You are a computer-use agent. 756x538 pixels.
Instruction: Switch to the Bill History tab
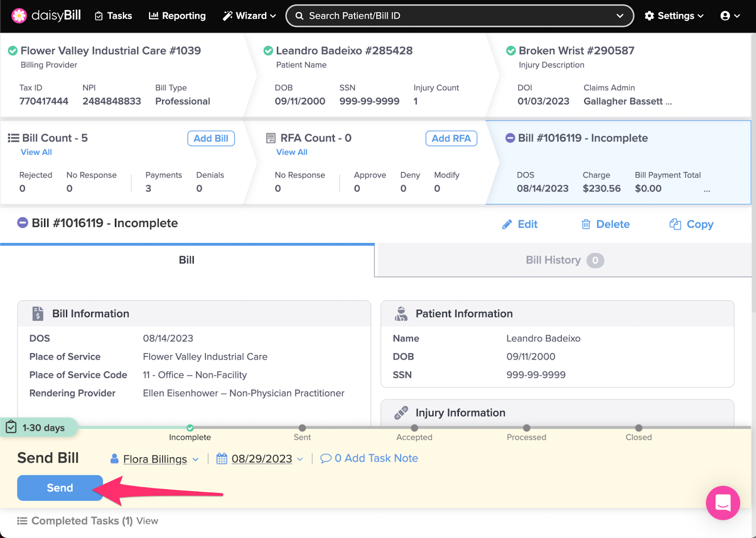coord(563,260)
